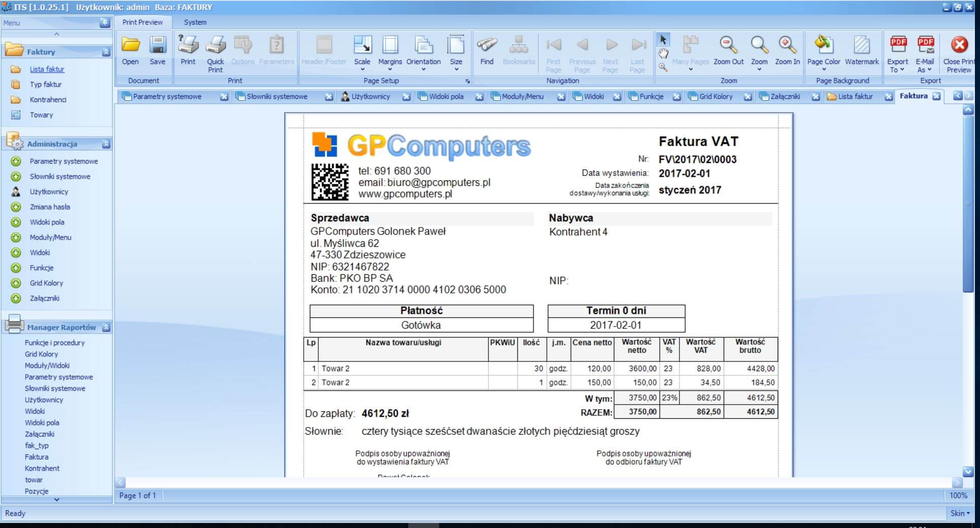Toggle the Menu panel pin button

point(105,22)
